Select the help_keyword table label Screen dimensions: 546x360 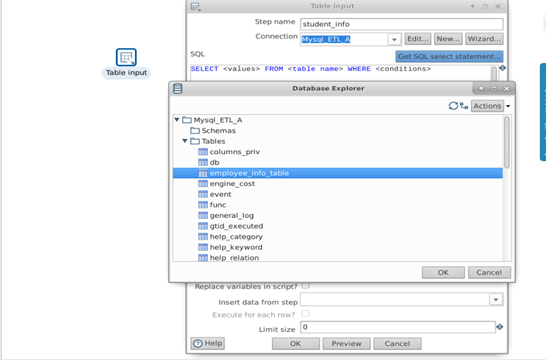(236, 247)
